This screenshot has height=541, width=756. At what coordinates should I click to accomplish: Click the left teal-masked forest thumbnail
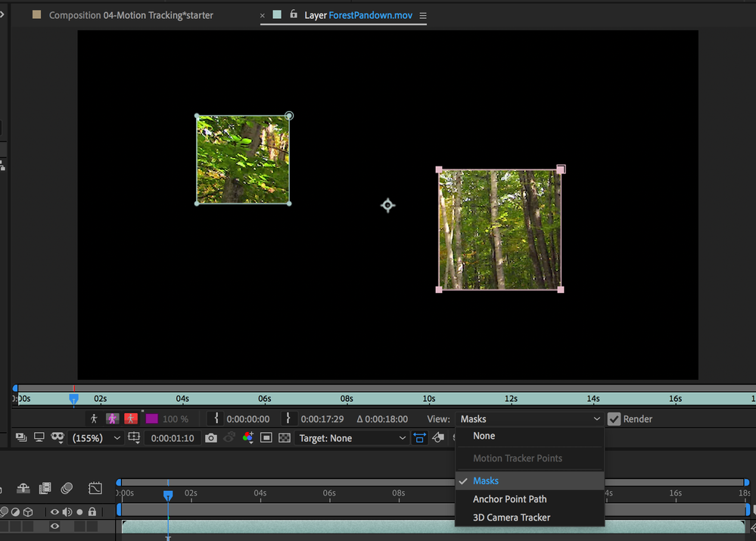(x=243, y=160)
